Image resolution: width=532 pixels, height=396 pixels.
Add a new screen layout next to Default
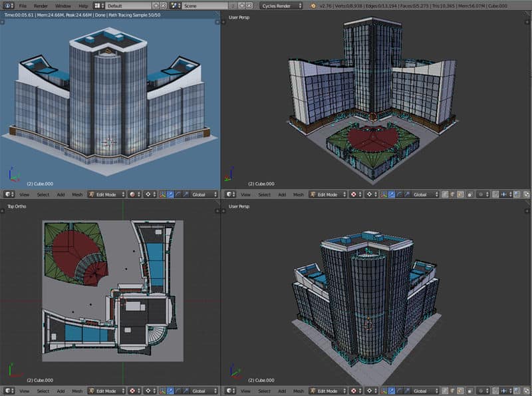[156, 5]
